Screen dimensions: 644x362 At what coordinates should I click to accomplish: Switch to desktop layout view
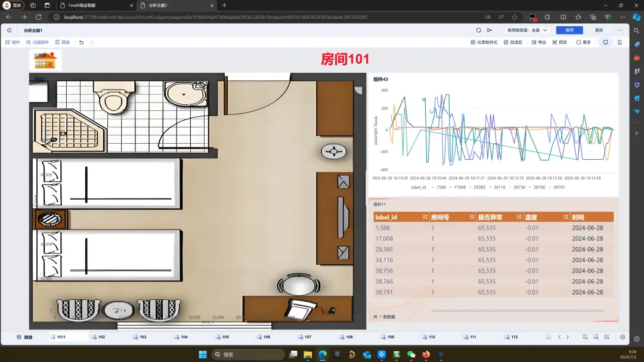coord(605,42)
